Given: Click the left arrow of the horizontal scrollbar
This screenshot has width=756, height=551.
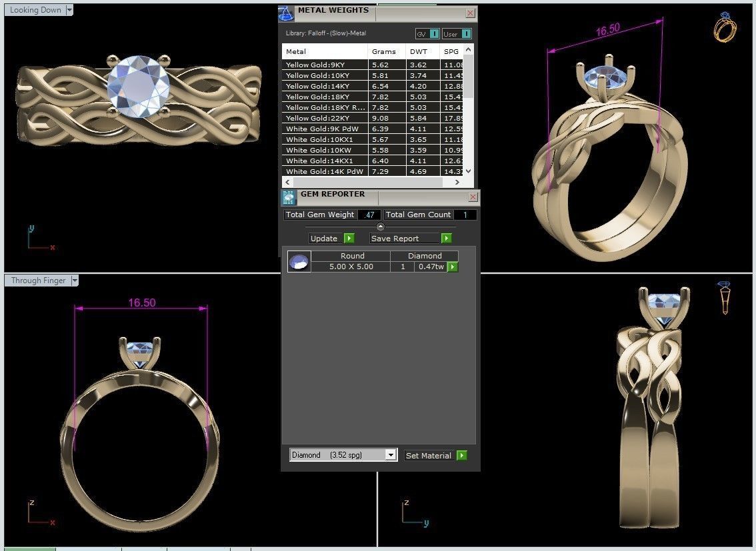Looking at the screenshot, I should pyautogui.click(x=288, y=182).
